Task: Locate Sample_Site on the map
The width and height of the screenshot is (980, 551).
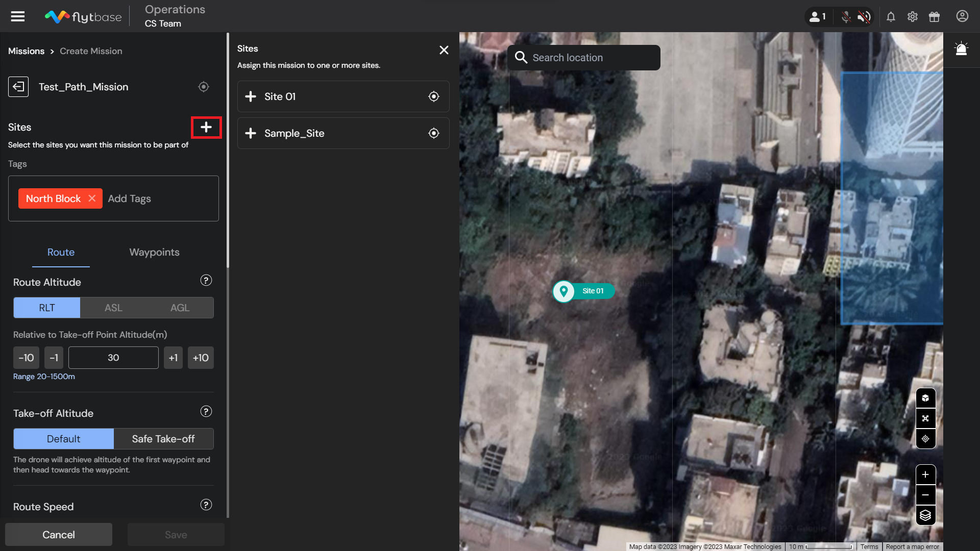Action: tap(433, 133)
